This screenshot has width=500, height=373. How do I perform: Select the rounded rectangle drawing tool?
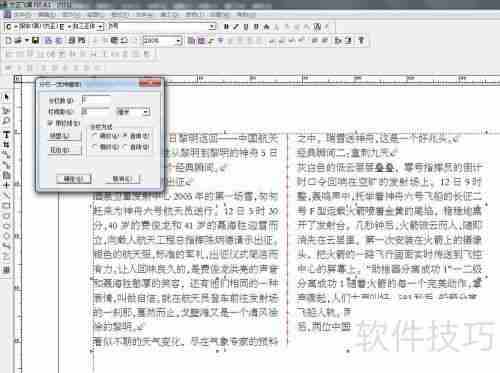[x=6, y=215]
